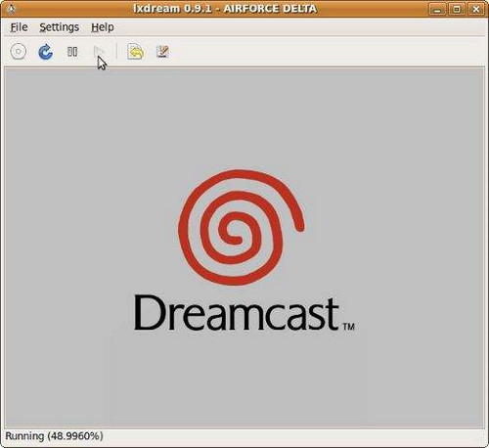Click empty toolbar area right of save icon

[326, 52]
